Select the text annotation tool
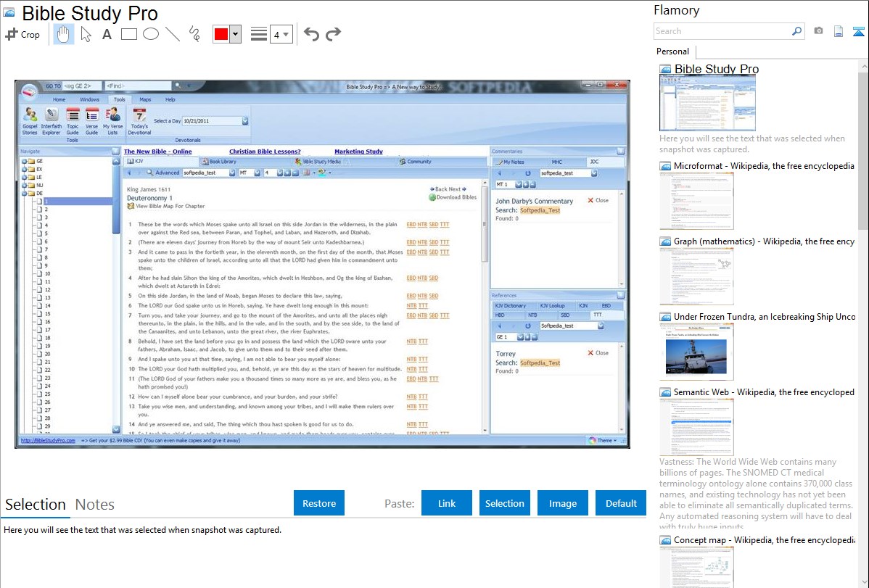The image size is (869, 588). tap(107, 34)
